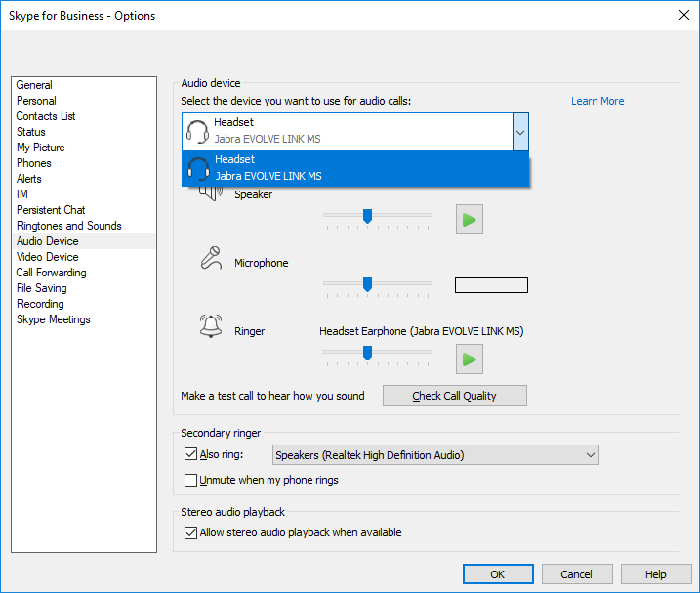Click the ringer bell icon
The image size is (700, 593).
tap(210, 326)
